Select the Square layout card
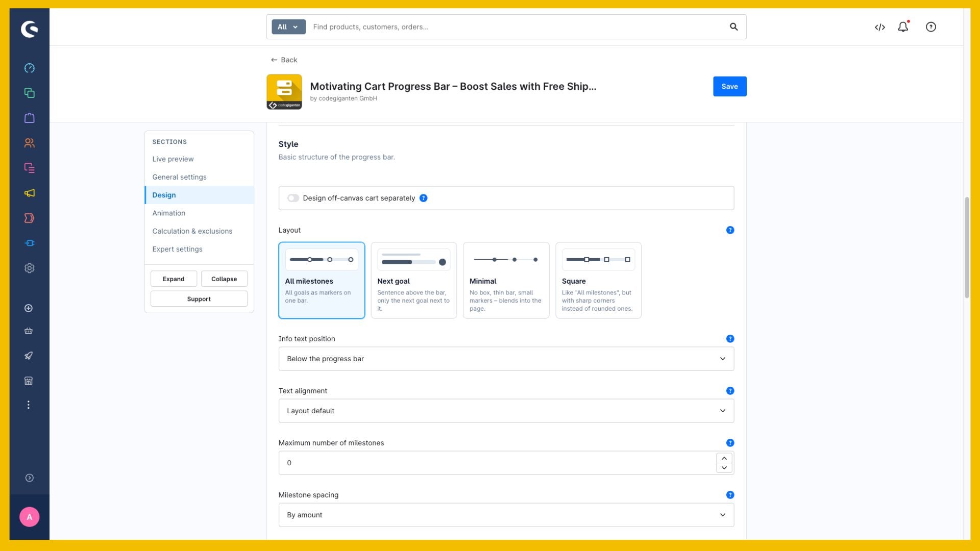980x551 pixels. 598,280
